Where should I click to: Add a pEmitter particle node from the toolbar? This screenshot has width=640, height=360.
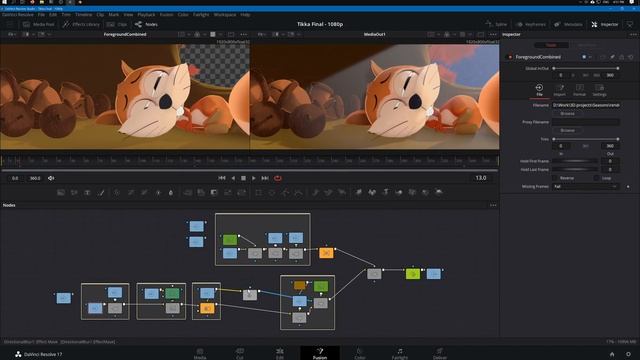[316, 192]
